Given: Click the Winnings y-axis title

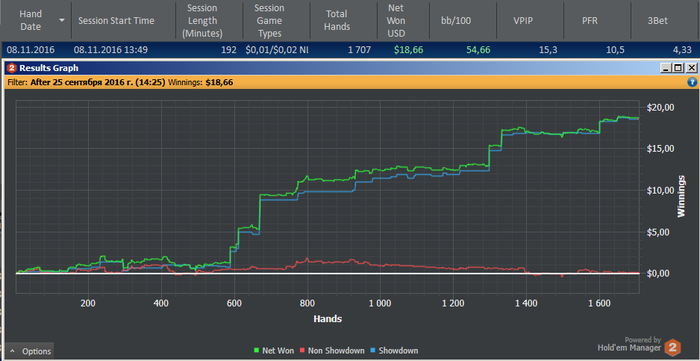Looking at the screenshot, I should 681,196.
